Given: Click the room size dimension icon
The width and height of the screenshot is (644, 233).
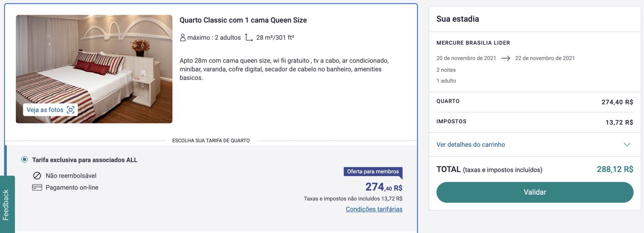Looking at the screenshot, I should 249,37.
